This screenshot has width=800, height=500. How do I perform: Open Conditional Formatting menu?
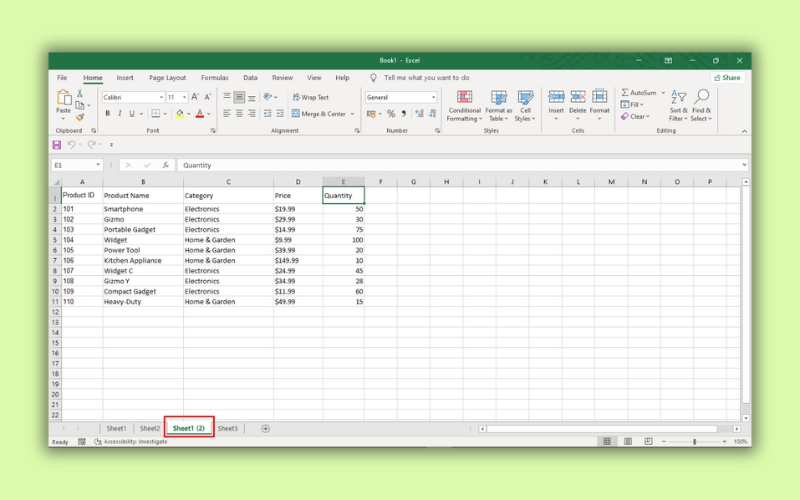click(464, 106)
